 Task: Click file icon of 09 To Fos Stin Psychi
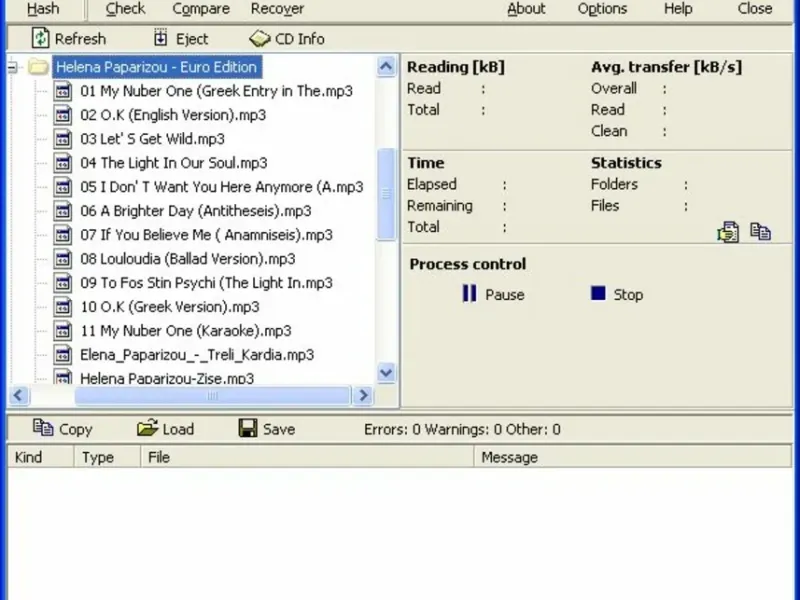tap(62, 283)
